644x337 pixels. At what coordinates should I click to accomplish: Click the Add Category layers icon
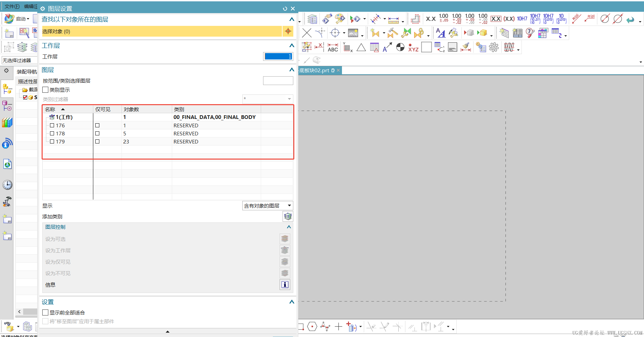[x=288, y=216]
